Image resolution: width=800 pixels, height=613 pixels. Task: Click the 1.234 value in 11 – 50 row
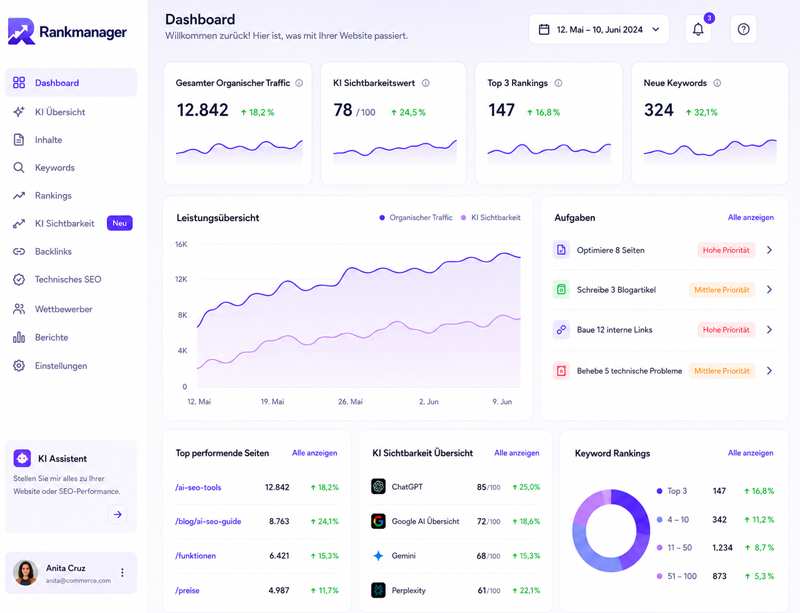pyautogui.click(x=722, y=548)
